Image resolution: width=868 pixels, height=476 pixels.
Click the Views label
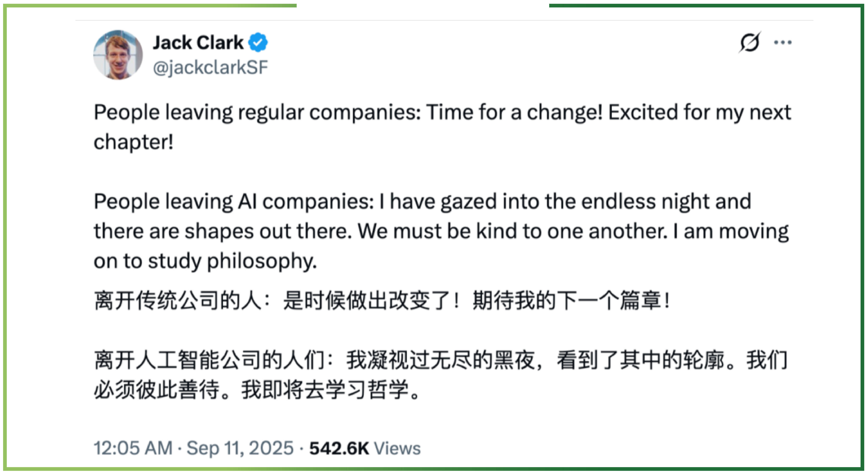398,448
